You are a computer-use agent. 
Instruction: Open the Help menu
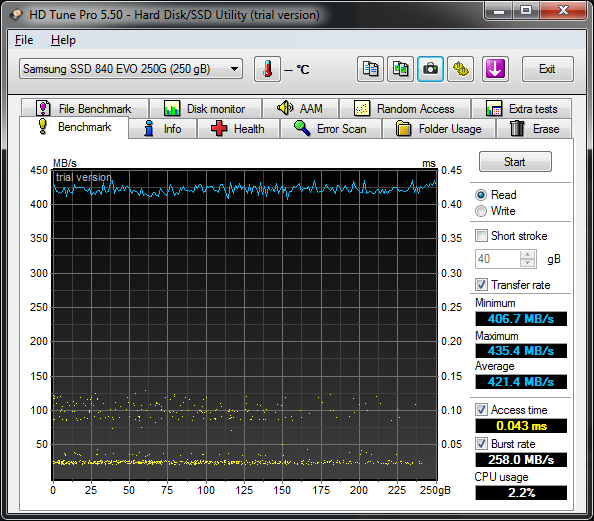(63, 40)
